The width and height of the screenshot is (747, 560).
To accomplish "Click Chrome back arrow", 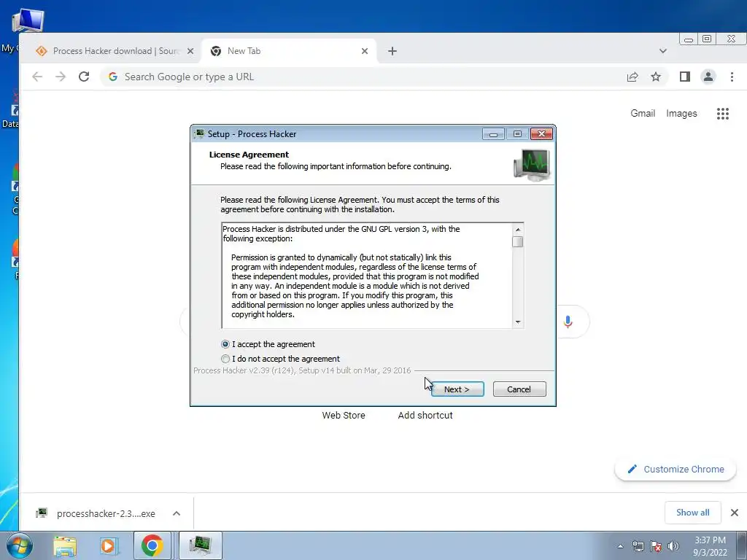I will pos(37,77).
